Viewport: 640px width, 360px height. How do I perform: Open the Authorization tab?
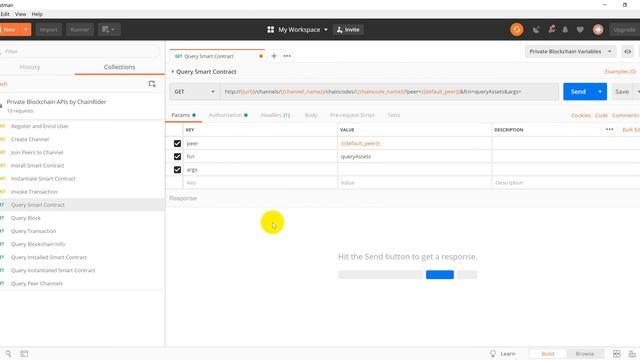click(x=228, y=115)
